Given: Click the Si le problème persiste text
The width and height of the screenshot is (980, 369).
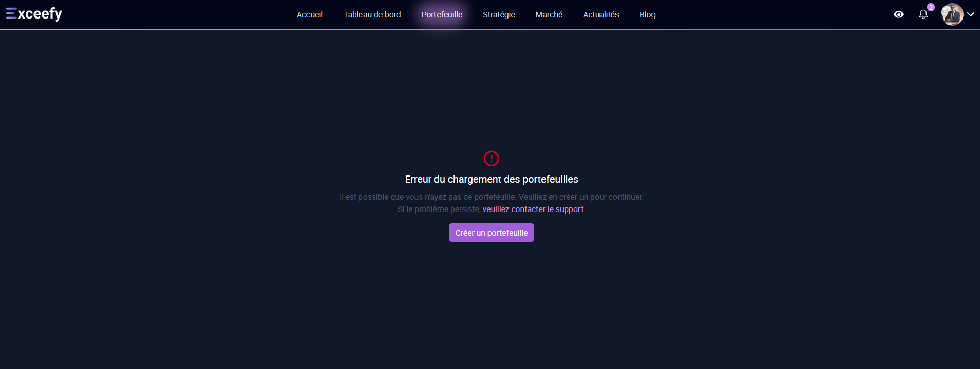Looking at the screenshot, I should point(439,209).
